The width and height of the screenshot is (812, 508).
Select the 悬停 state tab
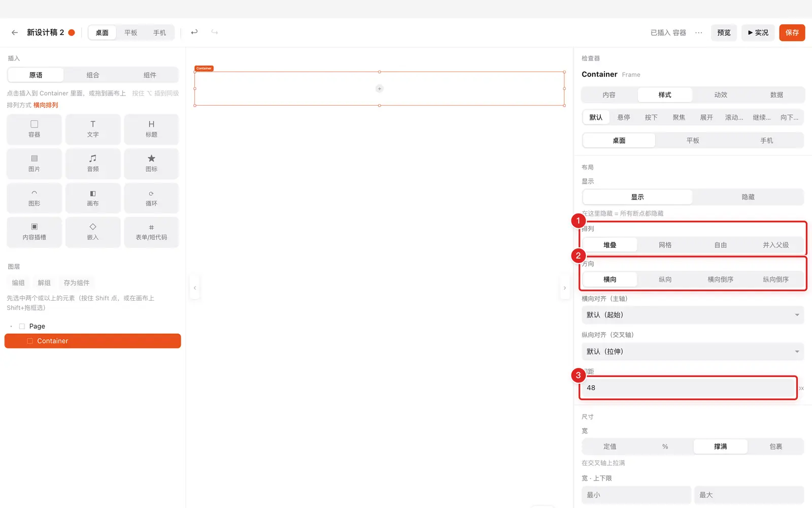(x=624, y=117)
